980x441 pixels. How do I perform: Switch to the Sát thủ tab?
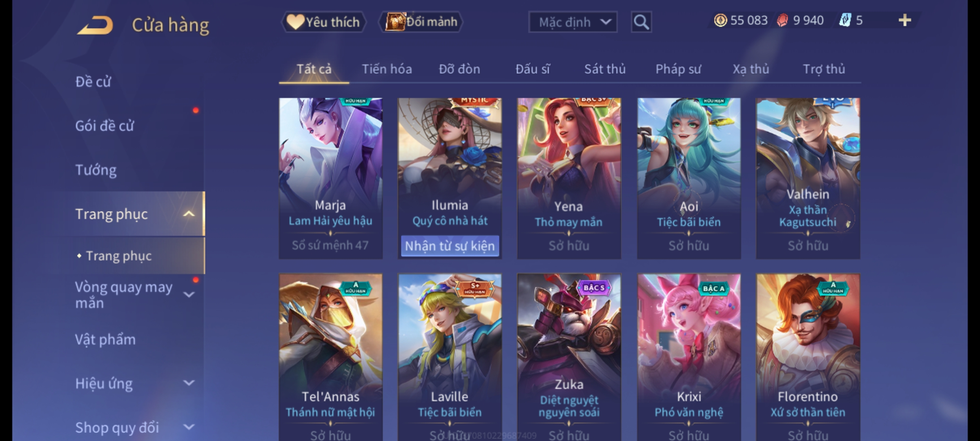coord(605,69)
